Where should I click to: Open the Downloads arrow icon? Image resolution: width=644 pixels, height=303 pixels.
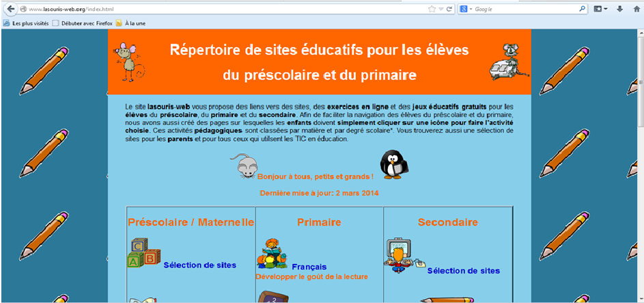[x=620, y=9]
